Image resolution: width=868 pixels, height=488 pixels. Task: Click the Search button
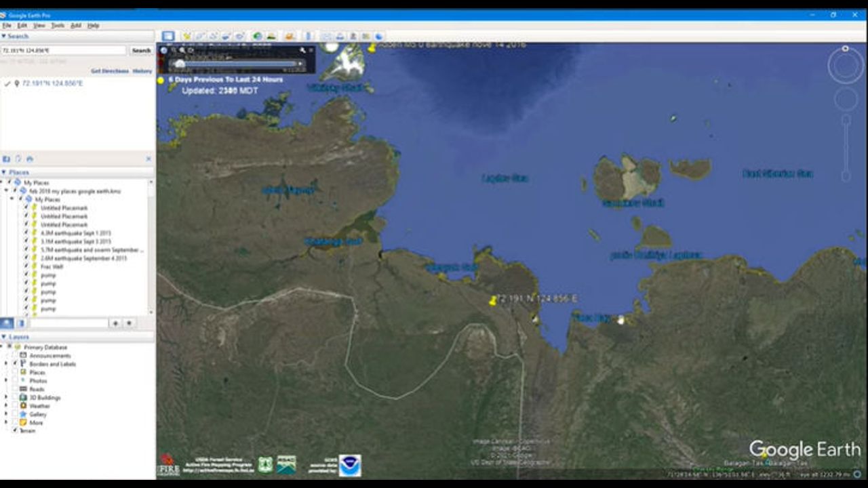point(141,51)
